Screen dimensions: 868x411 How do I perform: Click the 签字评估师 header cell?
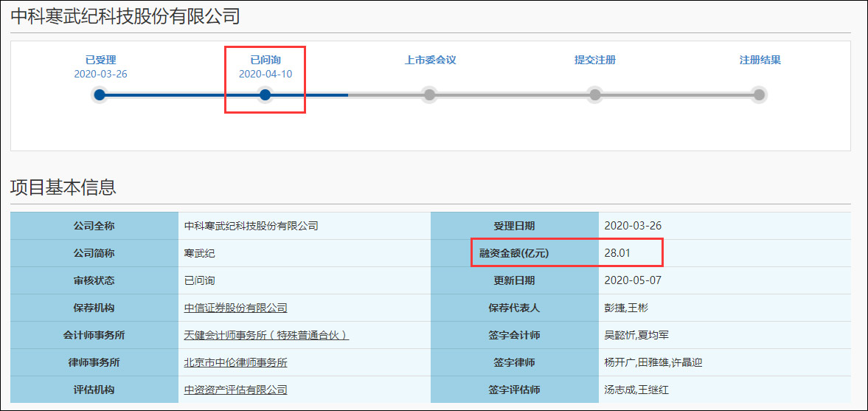pos(514,390)
